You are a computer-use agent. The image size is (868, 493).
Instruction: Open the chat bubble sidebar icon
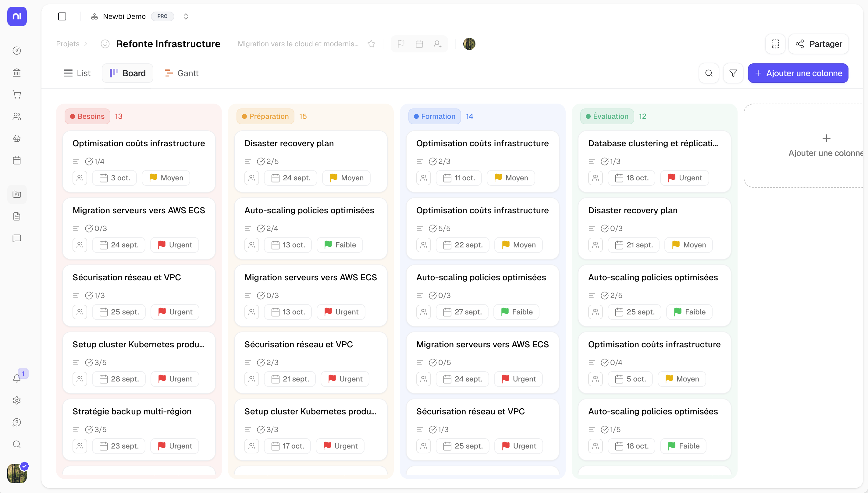click(x=16, y=238)
